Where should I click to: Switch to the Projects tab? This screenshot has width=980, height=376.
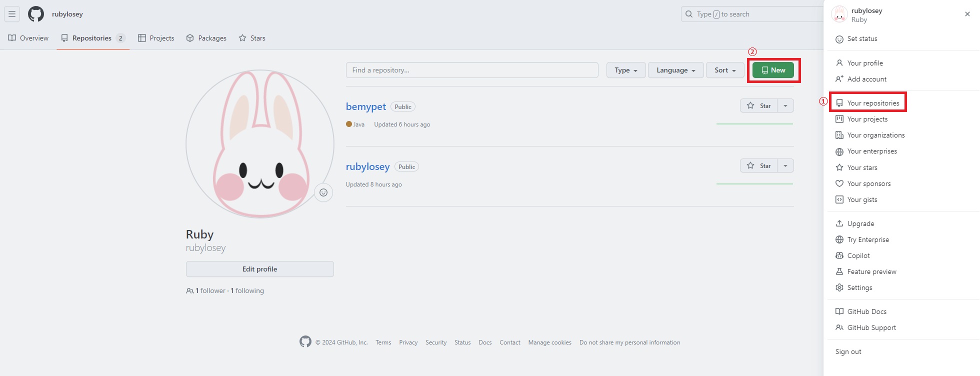click(156, 38)
